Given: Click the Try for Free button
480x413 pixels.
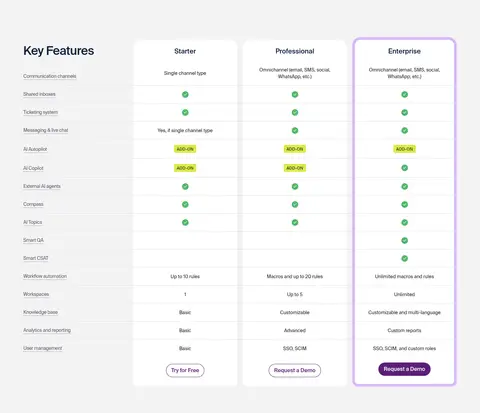Looking at the screenshot, I should (185, 370).
